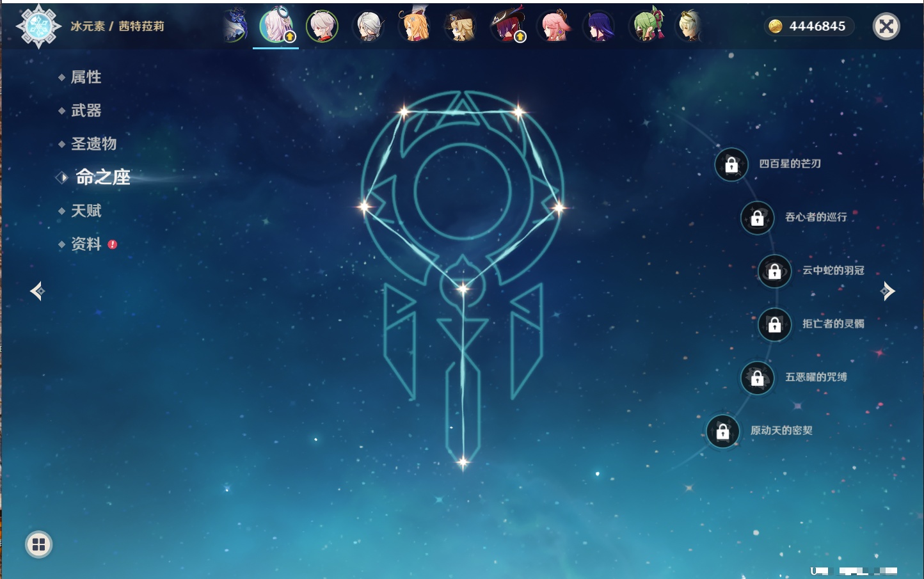Open the 武器 weapon tab

click(x=86, y=111)
